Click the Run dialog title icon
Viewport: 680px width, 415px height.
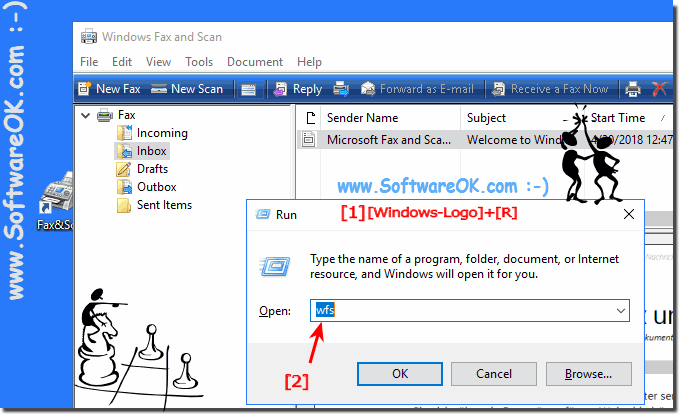[x=263, y=214]
